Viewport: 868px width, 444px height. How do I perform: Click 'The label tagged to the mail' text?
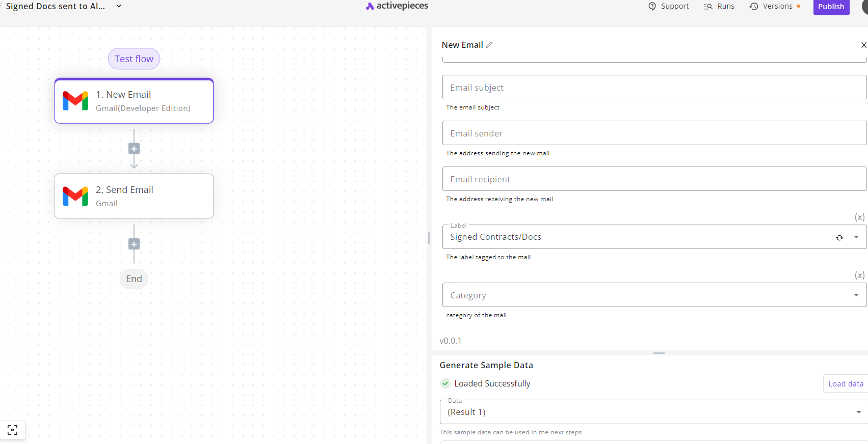click(488, 257)
